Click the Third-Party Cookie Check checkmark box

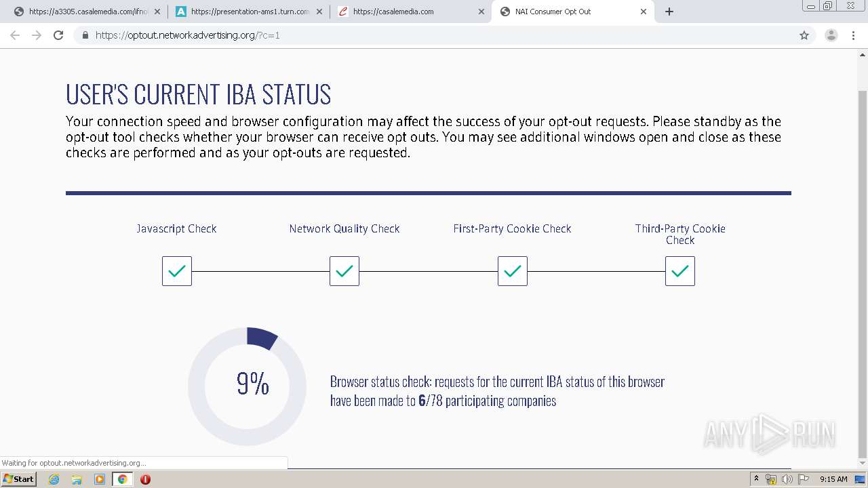tap(680, 271)
